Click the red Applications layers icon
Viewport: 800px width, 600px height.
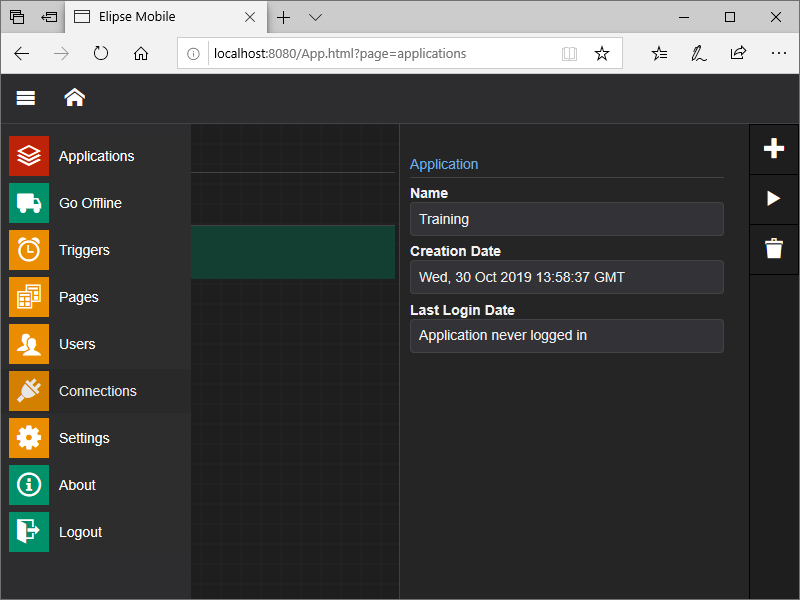[x=29, y=156]
